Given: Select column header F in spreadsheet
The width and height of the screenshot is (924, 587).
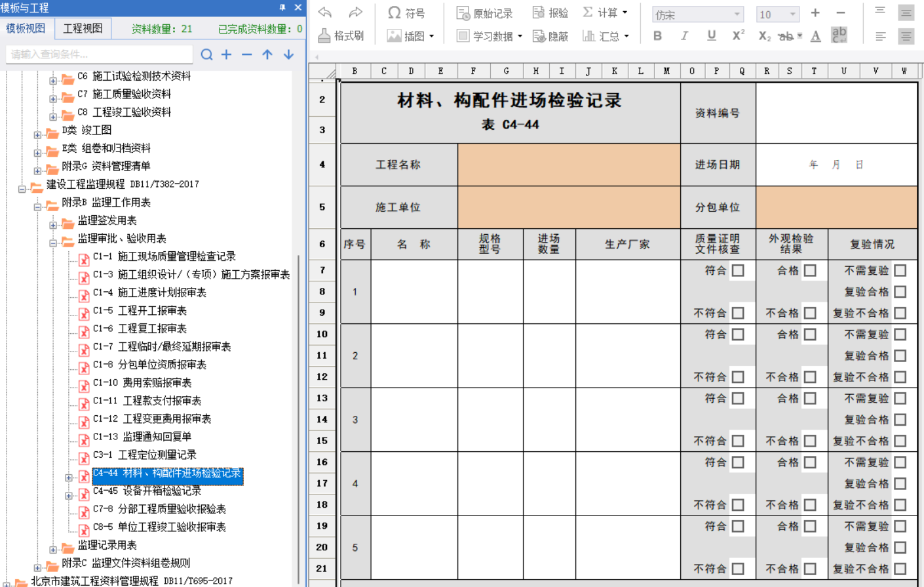Looking at the screenshot, I should (473, 71).
